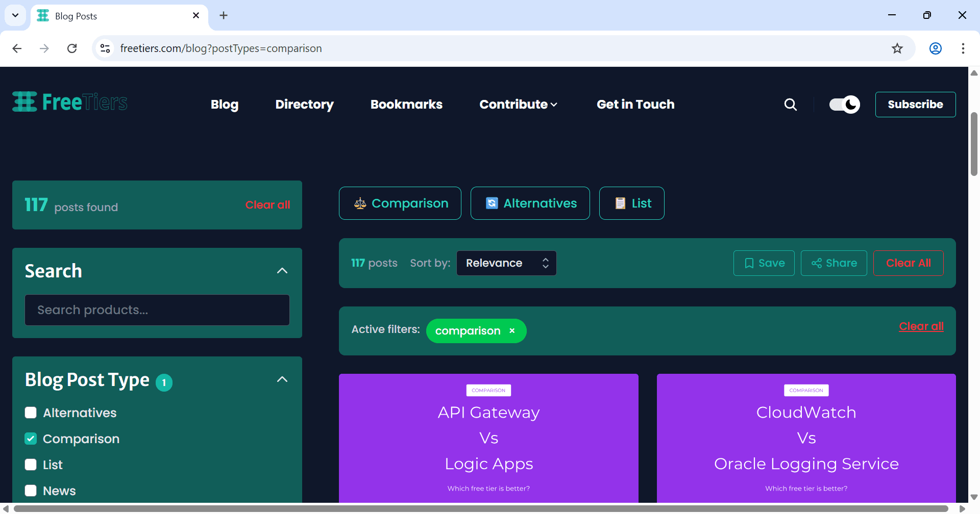Click the COMPARISON badge on API Gateway card
Image resolution: width=980 pixels, height=514 pixels.
pyautogui.click(x=488, y=390)
